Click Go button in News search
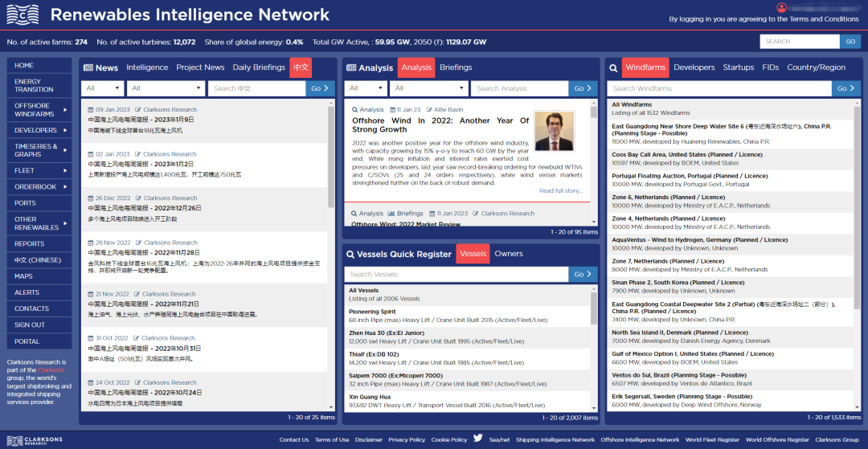 (x=321, y=88)
